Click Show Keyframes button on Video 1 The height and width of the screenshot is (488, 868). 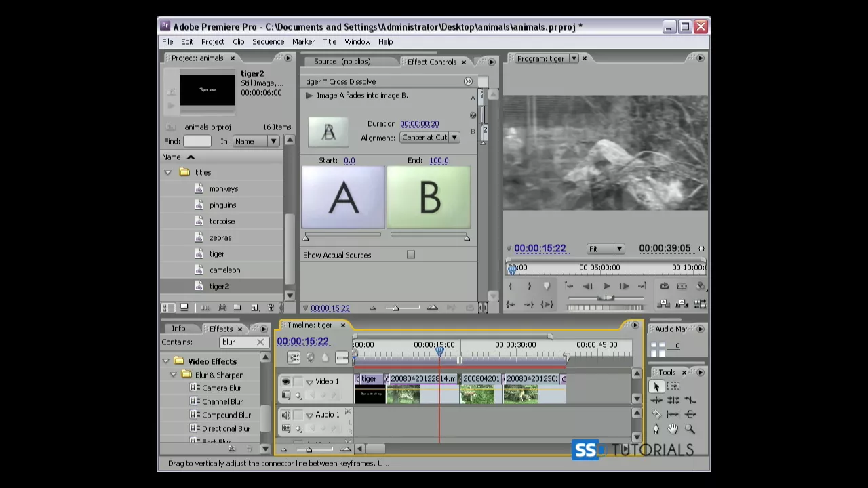[x=298, y=395]
